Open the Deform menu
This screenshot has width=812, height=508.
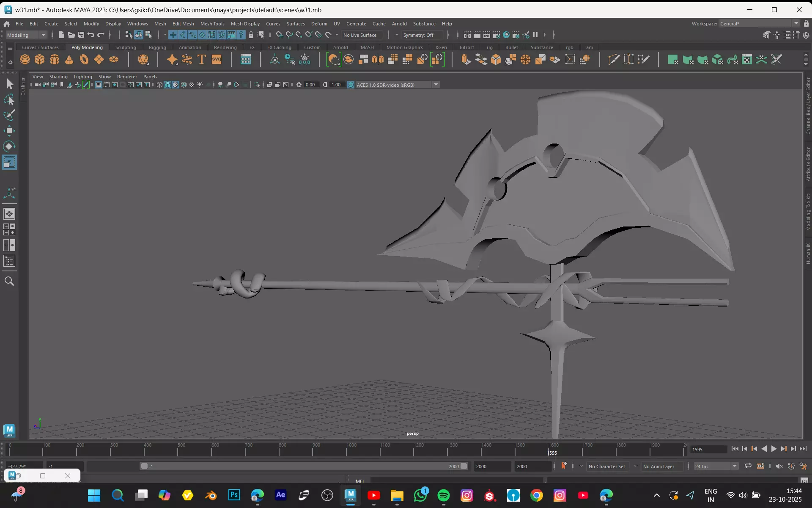[x=319, y=24]
